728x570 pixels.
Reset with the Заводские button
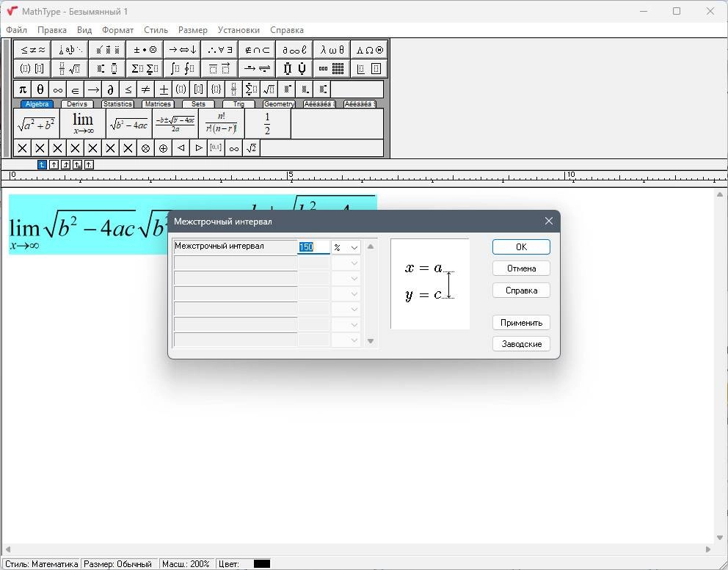[x=521, y=344]
